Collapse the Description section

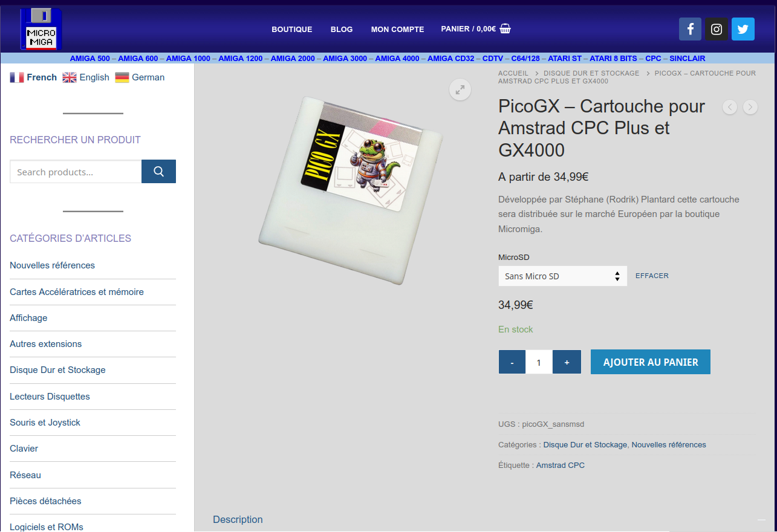(x=761, y=520)
